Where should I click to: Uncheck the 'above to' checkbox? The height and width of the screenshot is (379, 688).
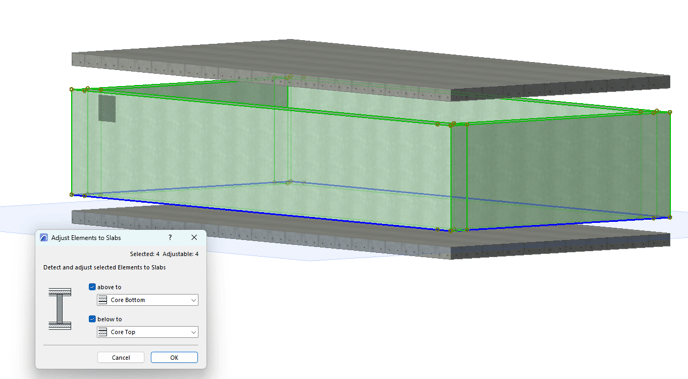92,287
